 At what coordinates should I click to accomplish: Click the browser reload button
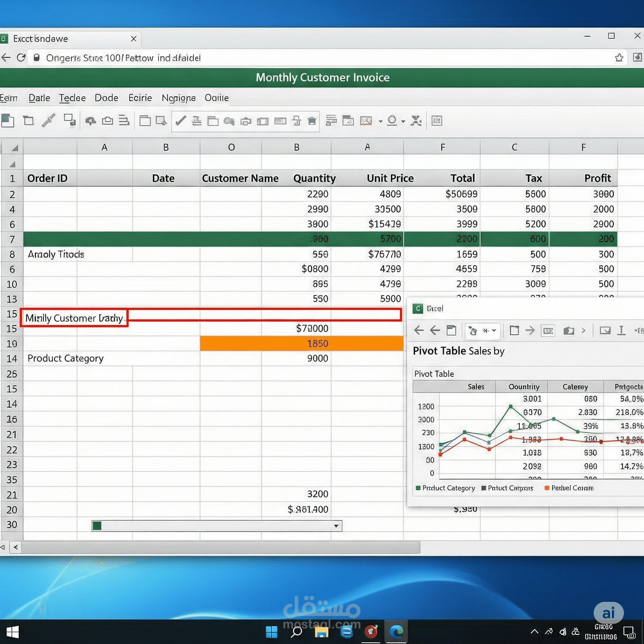click(x=21, y=57)
